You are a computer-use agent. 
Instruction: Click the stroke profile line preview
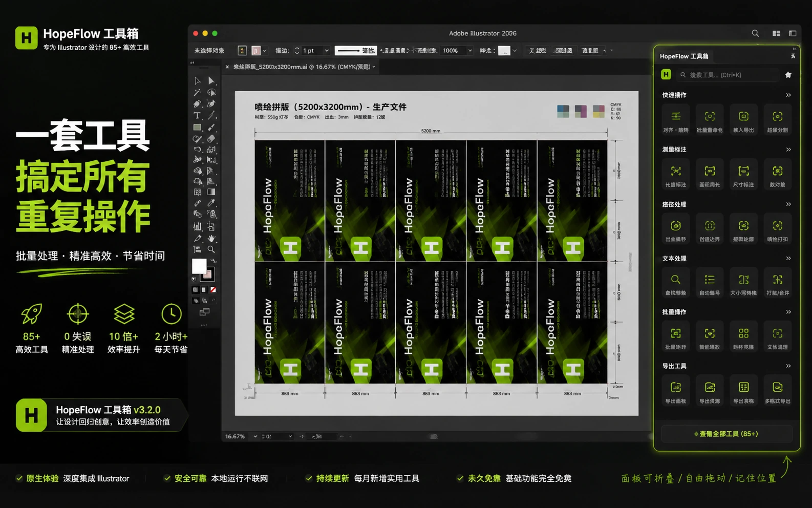coord(355,51)
